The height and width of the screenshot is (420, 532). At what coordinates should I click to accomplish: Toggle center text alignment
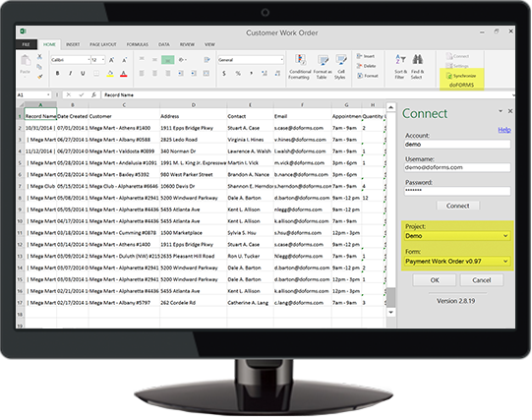tap(154, 74)
